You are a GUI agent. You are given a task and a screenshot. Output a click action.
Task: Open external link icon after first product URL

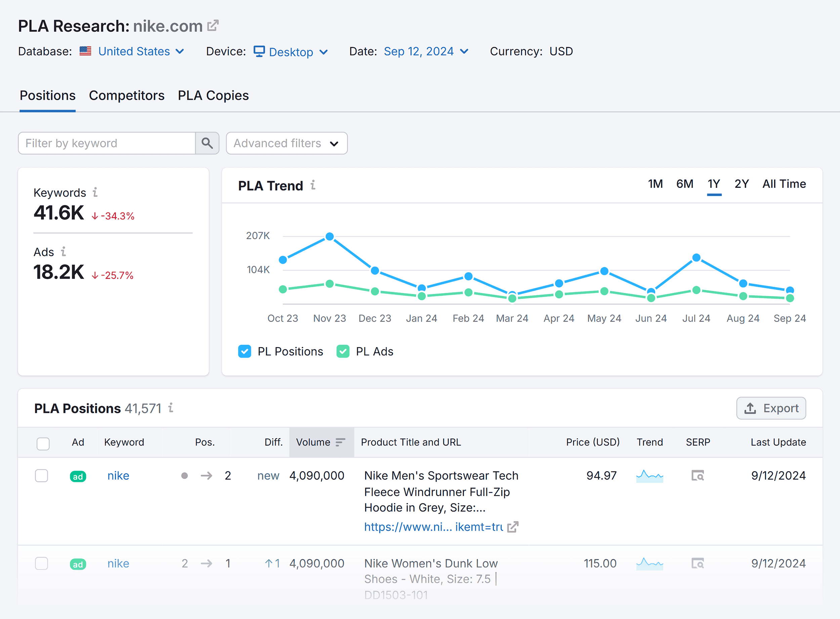[x=512, y=527]
